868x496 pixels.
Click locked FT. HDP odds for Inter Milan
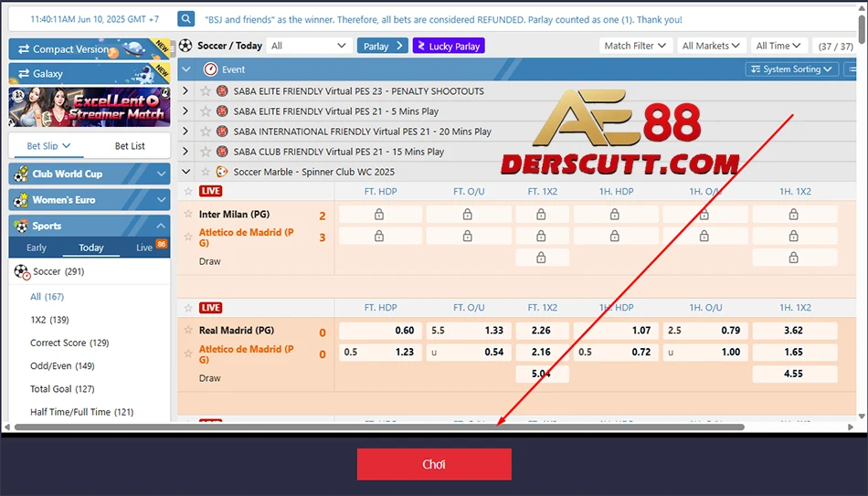pyautogui.click(x=380, y=215)
